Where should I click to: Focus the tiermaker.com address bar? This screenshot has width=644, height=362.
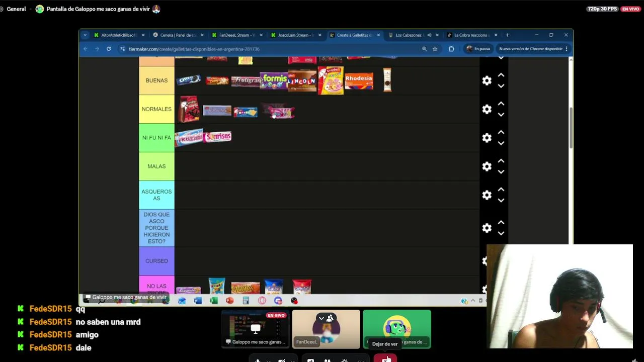click(272, 49)
